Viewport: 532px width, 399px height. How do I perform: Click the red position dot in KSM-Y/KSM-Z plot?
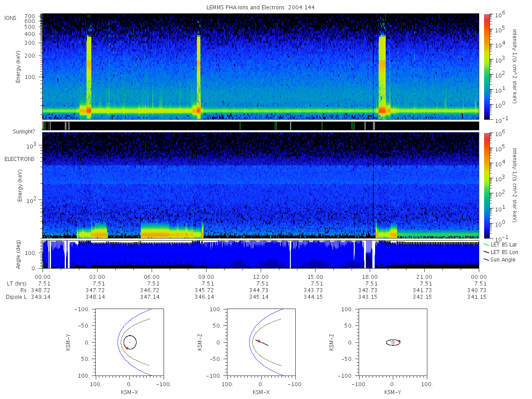pyautogui.click(x=399, y=341)
